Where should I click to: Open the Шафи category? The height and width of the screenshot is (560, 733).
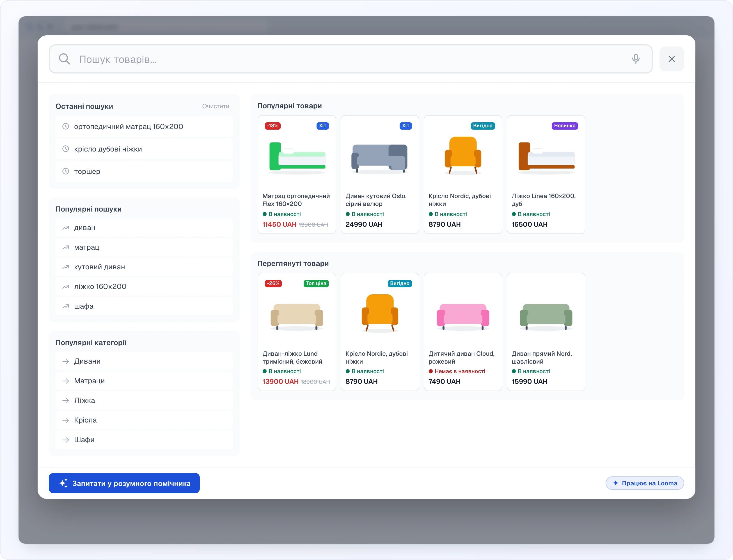[x=144, y=440]
